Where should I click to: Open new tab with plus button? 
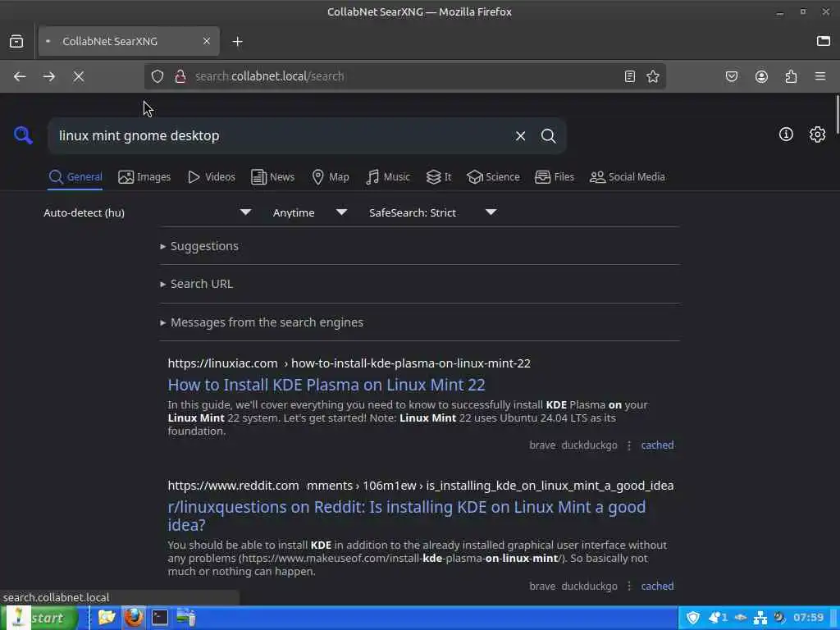pyautogui.click(x=237, y=41)
